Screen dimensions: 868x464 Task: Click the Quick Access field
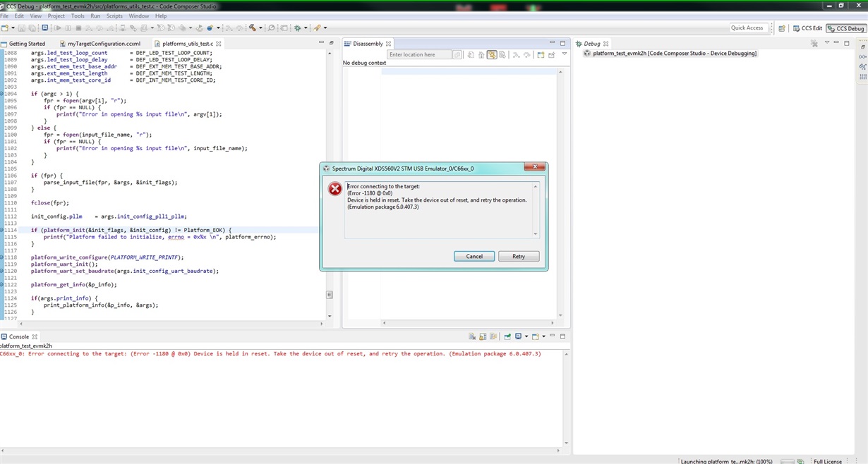[x=748, y=28]
